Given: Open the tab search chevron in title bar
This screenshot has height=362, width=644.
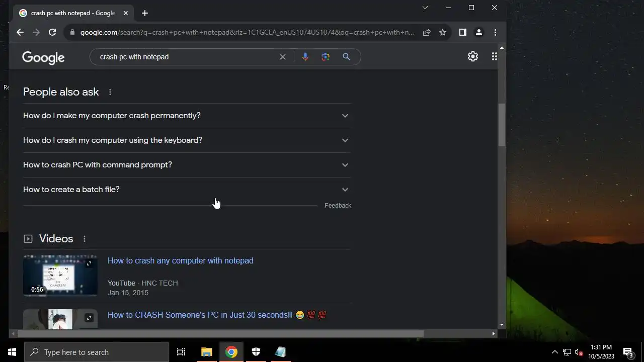Looking at the screenshot, I should 425,8.
